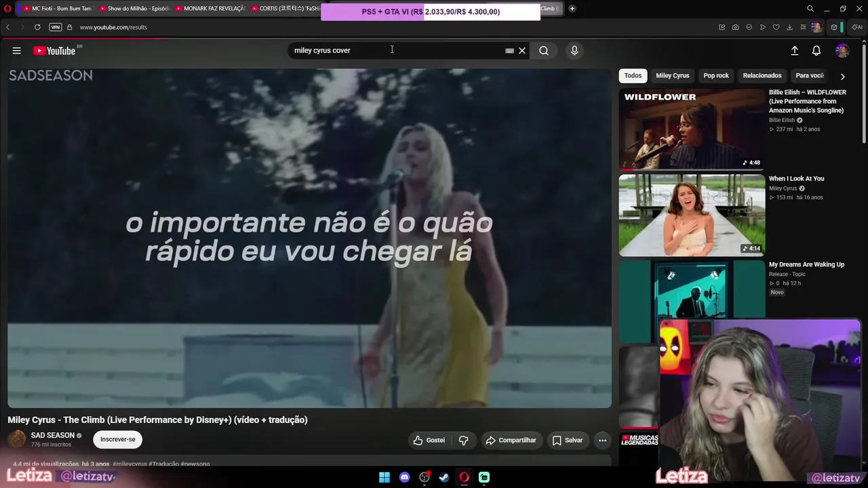
Task: Open Billie Eilish channel link
Action: pyautogui.click(x=782, y=120)
